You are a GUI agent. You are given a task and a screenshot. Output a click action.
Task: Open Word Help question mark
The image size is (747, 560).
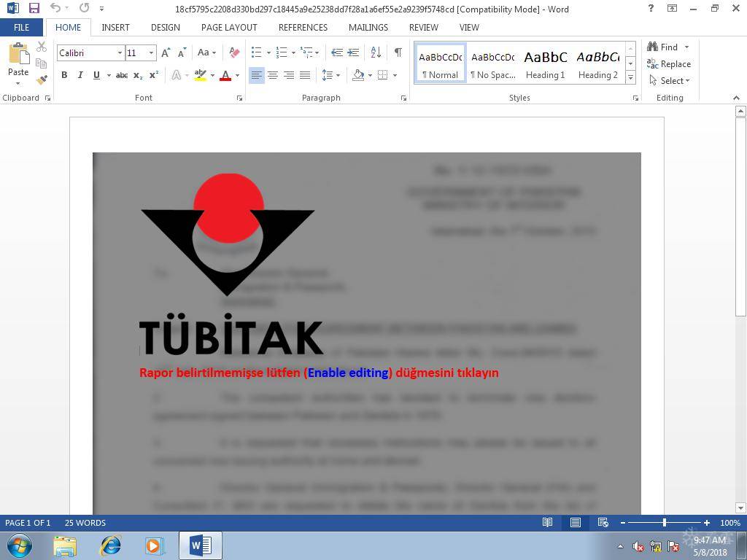click(651, 8)
